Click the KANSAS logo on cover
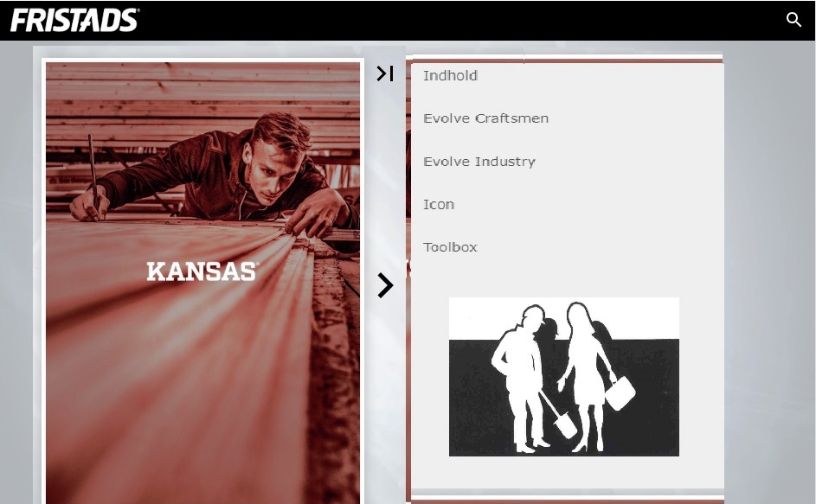This screenshot has height=504, width=816. coord(202,271)
